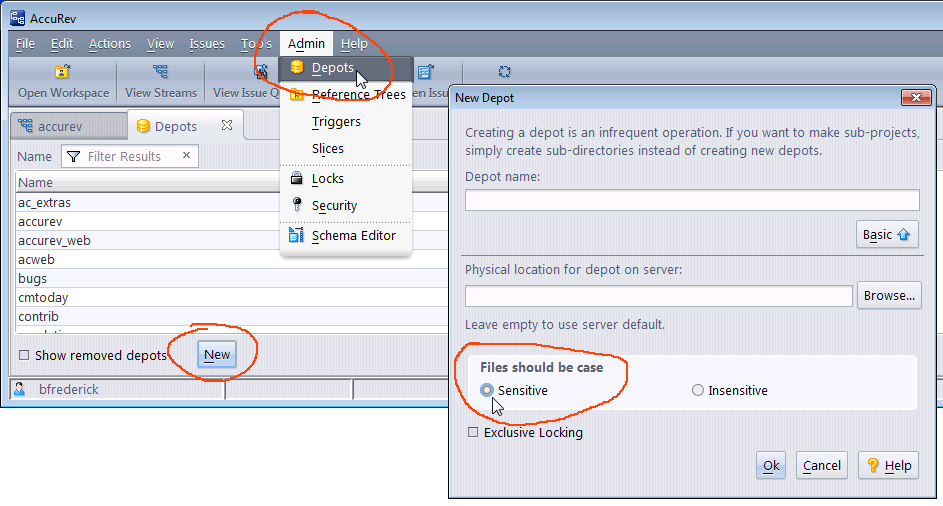
Task: Open the Help menu
Action: (x=354, y=44)
